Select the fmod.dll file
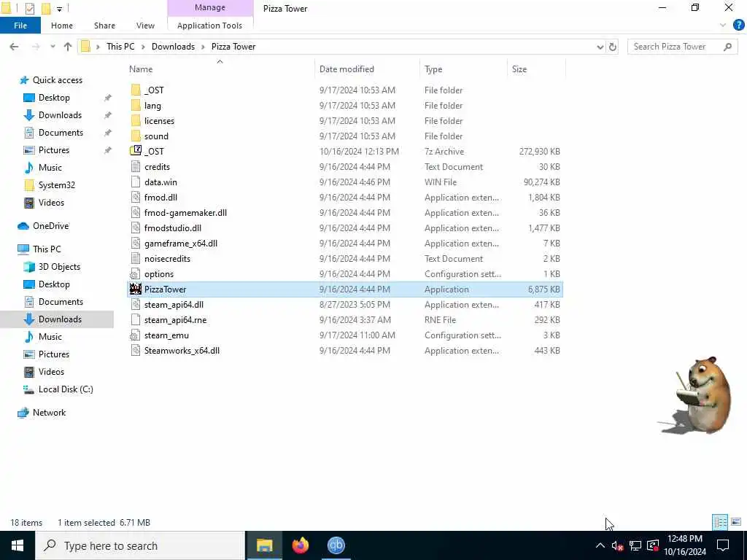Screen dimensions: 747x560 pos(345,197)
